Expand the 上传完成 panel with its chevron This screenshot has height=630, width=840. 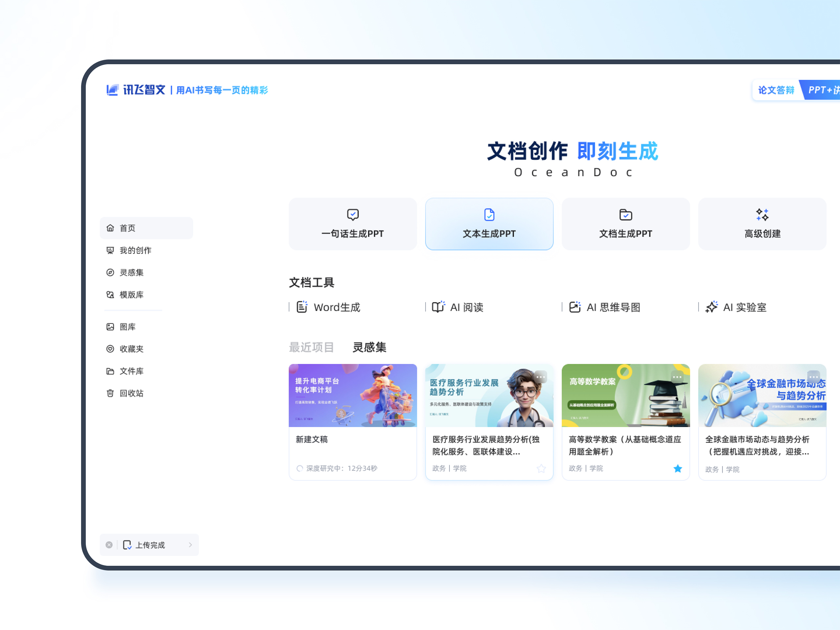190,545
